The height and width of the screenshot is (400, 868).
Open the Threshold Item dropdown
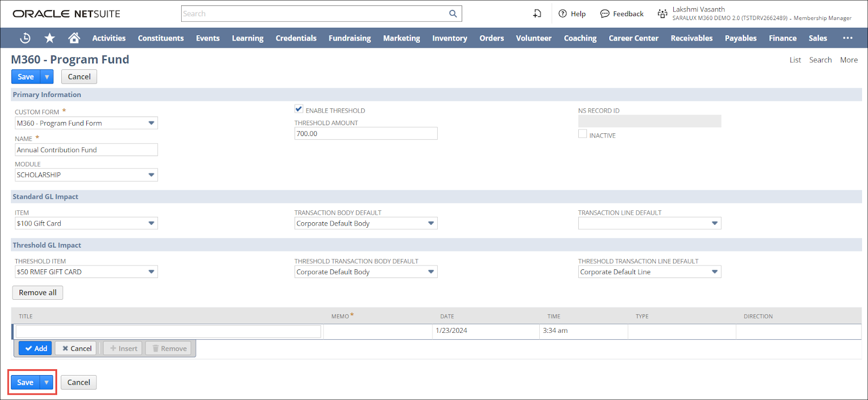click(x=151, y=272)
